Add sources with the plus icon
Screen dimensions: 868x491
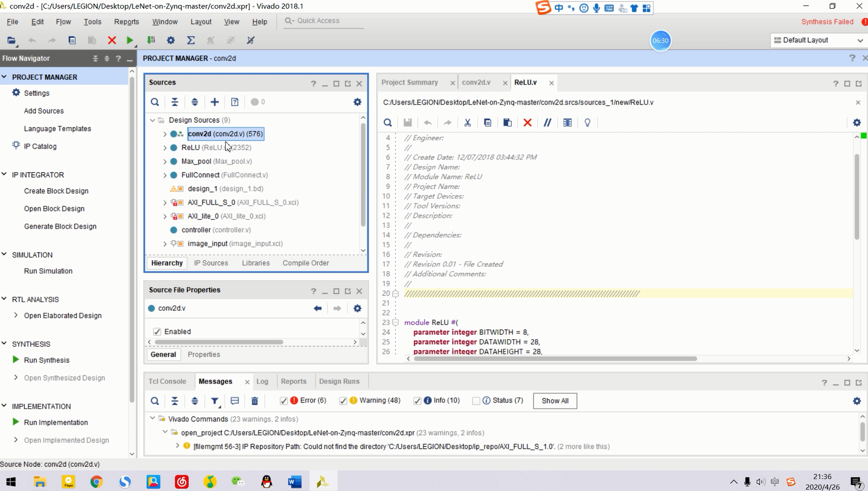coord(215,102)
